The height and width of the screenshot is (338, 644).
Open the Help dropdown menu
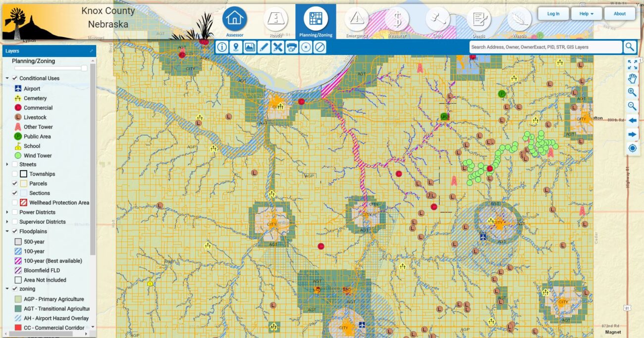[586, 14]
